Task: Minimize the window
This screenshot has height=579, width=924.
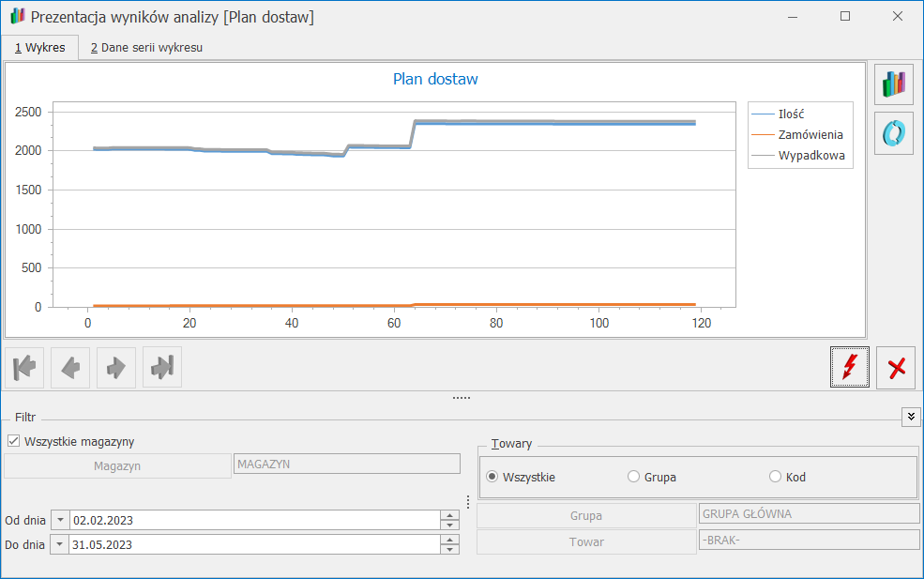Action: pos(793,17)
